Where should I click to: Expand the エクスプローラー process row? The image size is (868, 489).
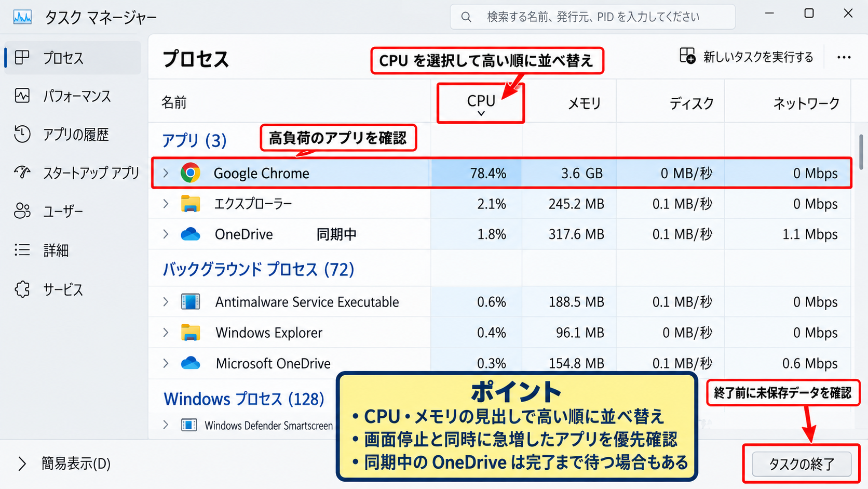click(x=166, y=204)
